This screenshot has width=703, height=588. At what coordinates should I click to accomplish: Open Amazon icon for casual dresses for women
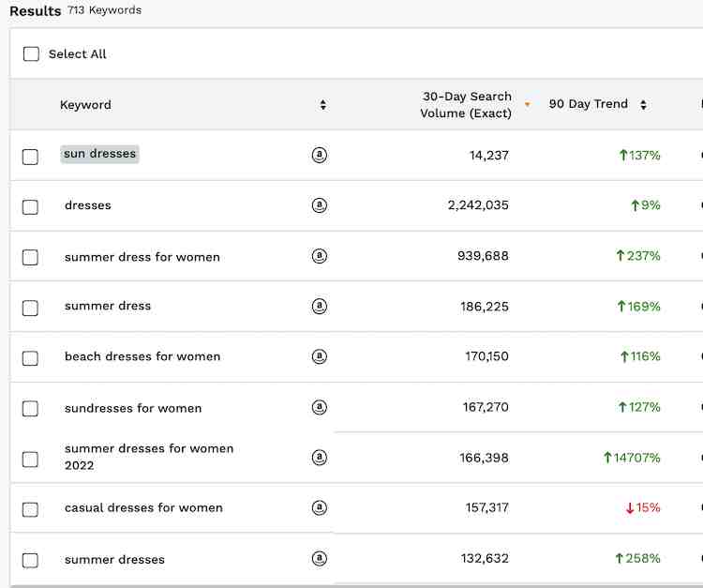[320, 507]
